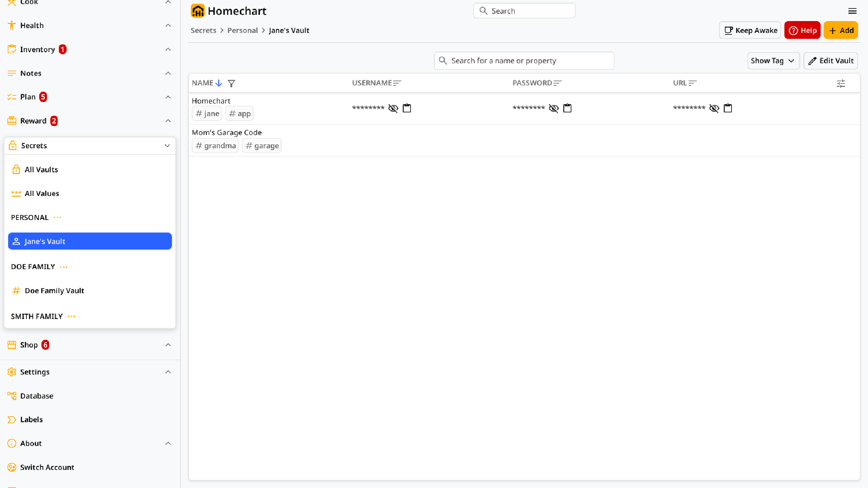This screenshot has width=868, height=488.
Task: Expand the About section chevron
Action: coord(168,443)
